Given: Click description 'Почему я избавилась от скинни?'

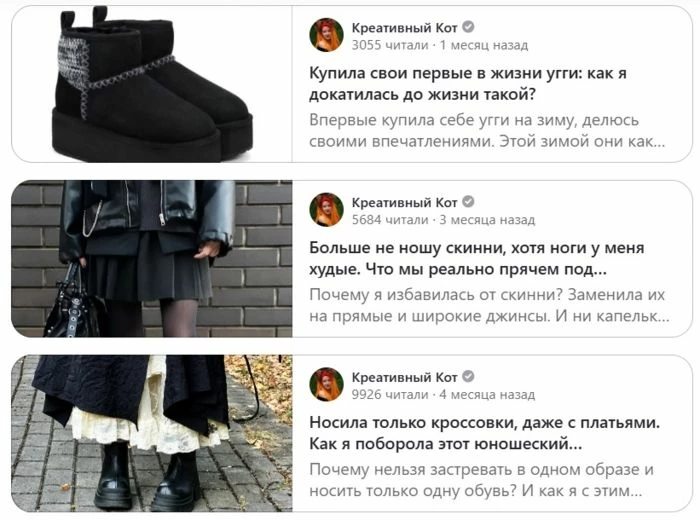Looking at the screenshot, I should coord(489,305).
